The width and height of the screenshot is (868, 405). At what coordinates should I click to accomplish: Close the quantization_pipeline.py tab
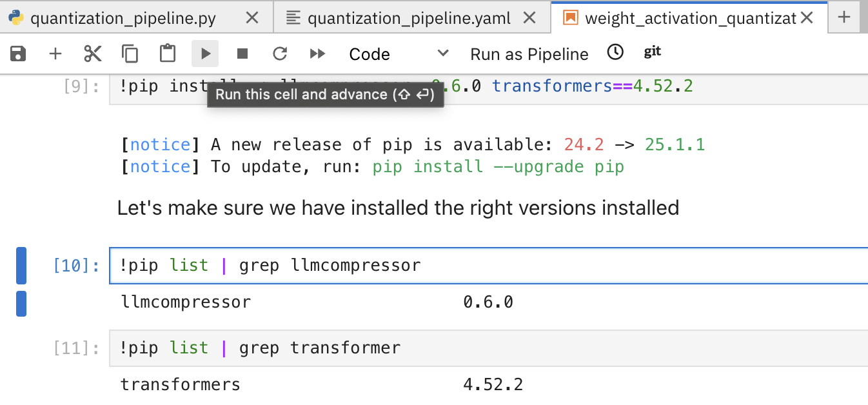252,18
